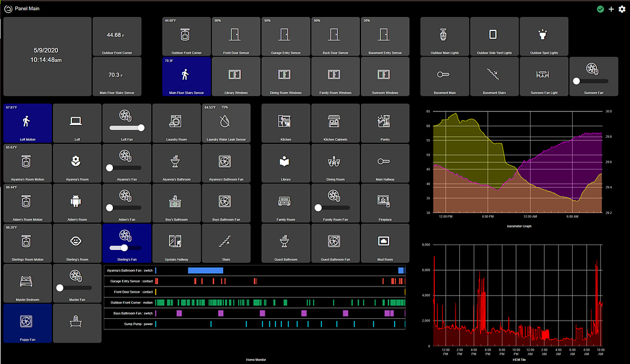This screenshot has height=364, width=630.
Task: Click the Fireplace tile icon
Action: pyautogui.click(x=385, y=199)
